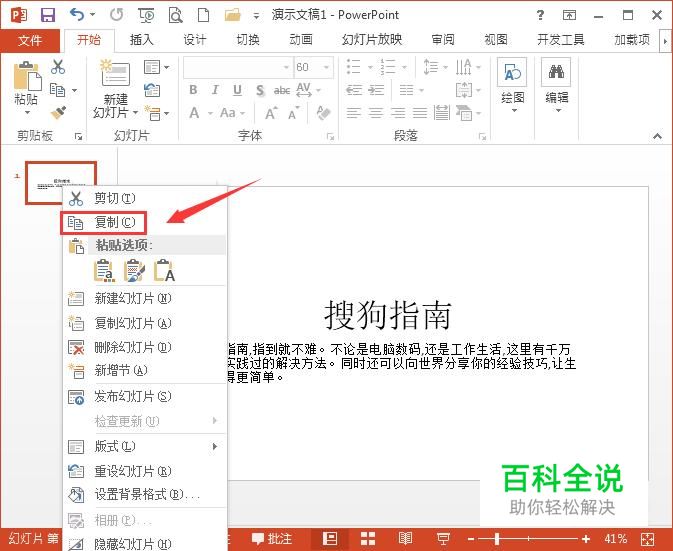The height and width of the screenshot is (551, 673).
Task: Click Keep Text Only paste option icon
Action: pyautogui.click(x=164, y=270)
